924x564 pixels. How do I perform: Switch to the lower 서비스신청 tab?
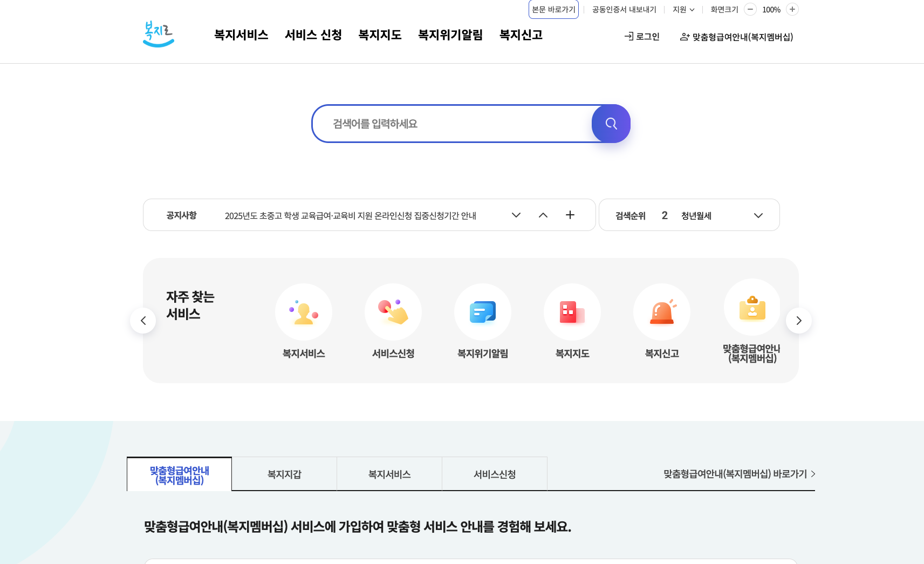495,474
